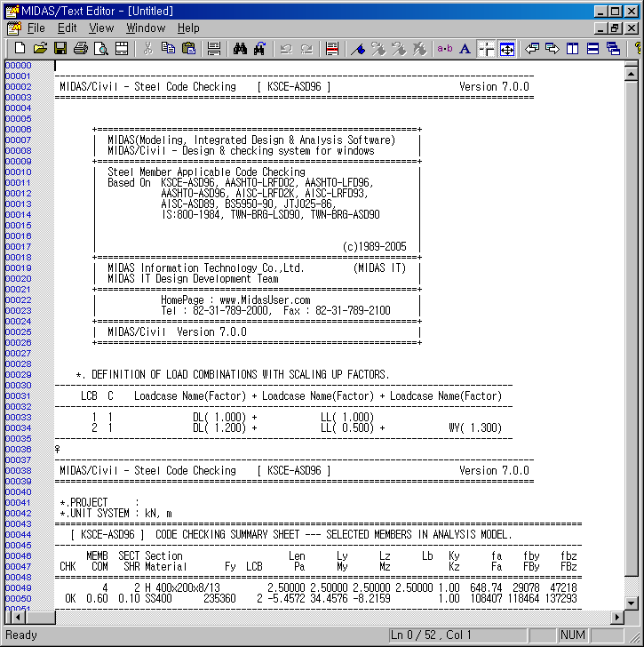Open Find with the binoculars icon
644x647 pixels.
pos(240,49)
